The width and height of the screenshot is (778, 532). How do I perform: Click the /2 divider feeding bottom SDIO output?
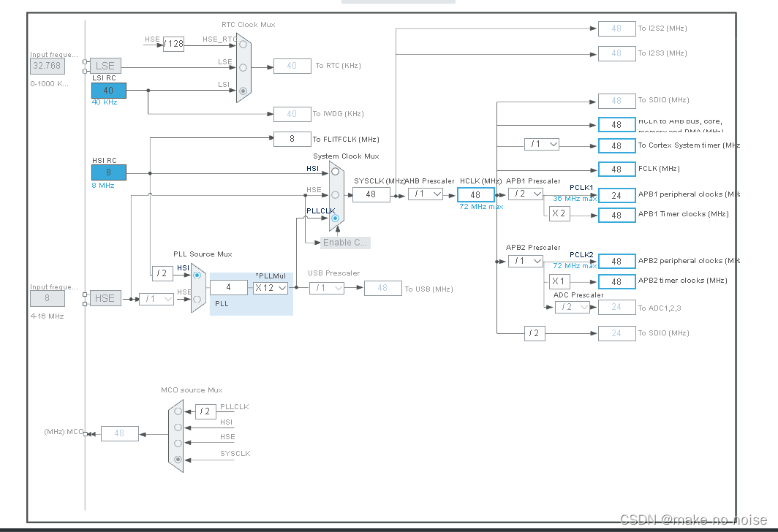tap(535, 334)
